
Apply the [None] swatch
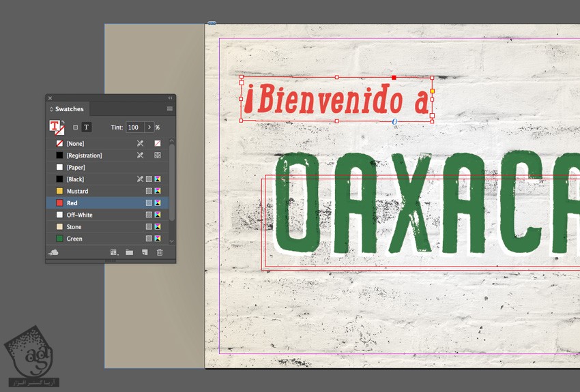pyautogui.click(x=75, y=144)
